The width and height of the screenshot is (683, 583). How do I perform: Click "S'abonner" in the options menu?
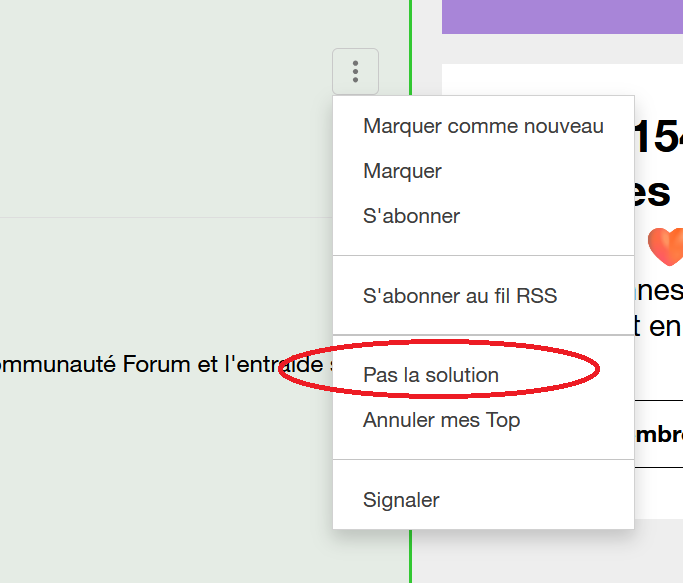(411, 215)
